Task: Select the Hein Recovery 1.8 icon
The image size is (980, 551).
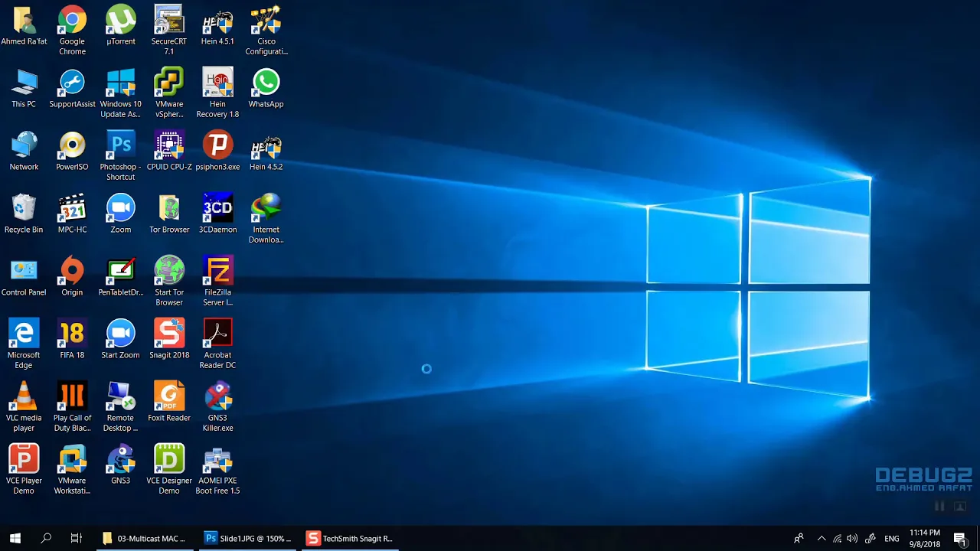Action: click(x=217, y=93)
